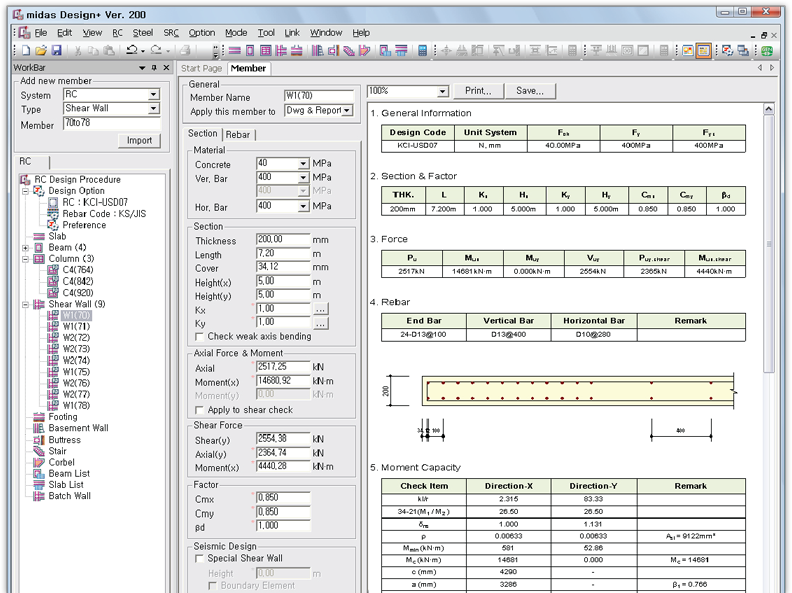Select the Slab member toolbar icon

(x=234, y=51)
